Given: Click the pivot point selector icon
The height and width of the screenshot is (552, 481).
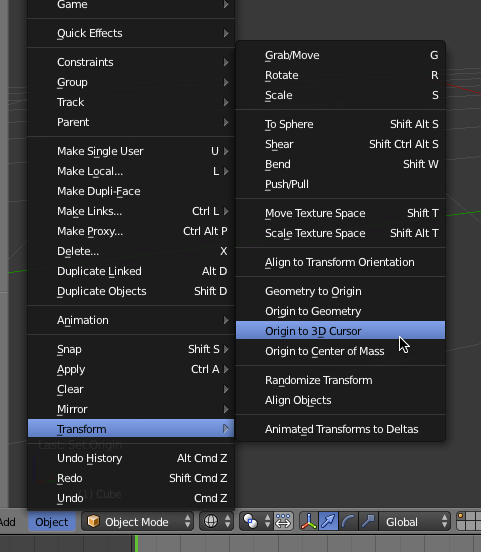Looking at the screenshot, I should (x=256, y=521).
